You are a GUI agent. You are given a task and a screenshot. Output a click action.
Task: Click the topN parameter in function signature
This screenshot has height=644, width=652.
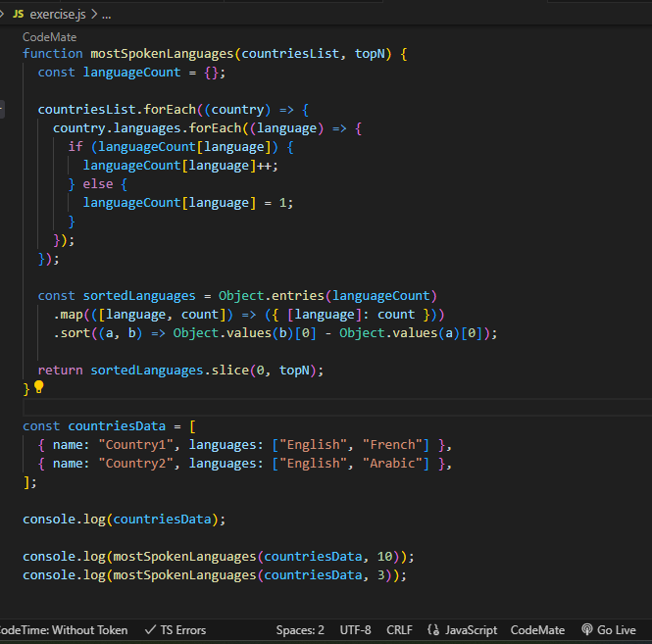[370, 54]
